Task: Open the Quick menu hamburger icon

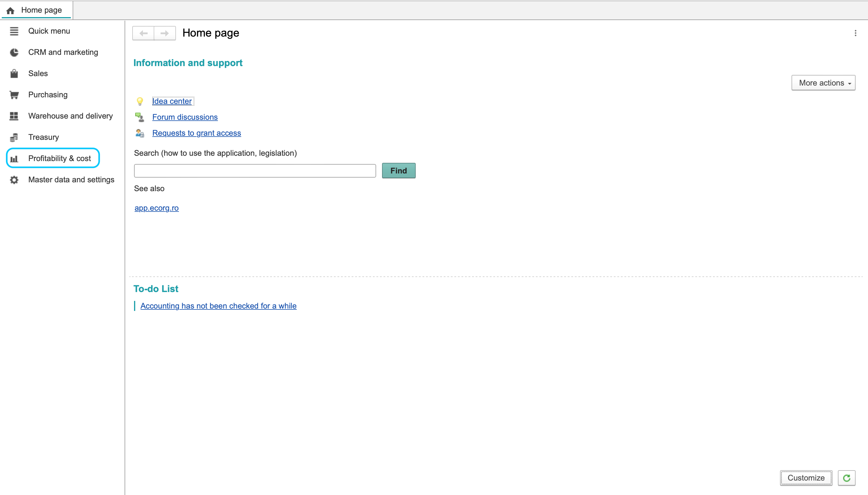Action: 14,31
